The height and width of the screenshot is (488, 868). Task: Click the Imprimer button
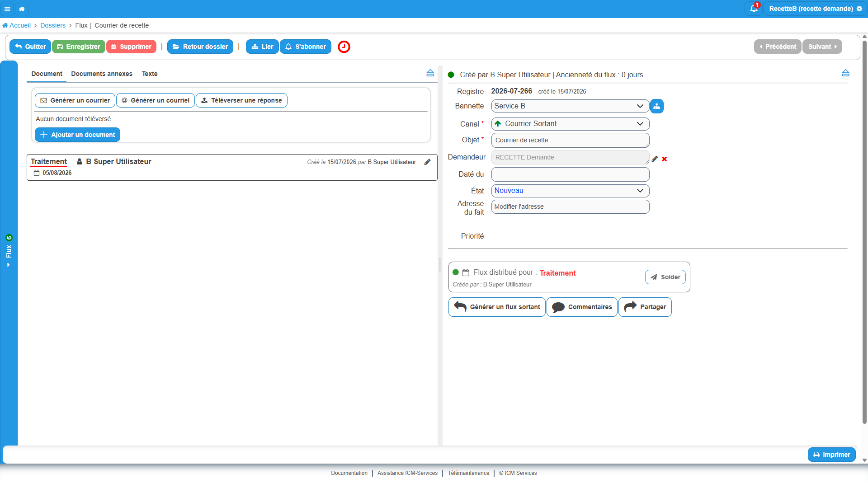pos(832,455)
